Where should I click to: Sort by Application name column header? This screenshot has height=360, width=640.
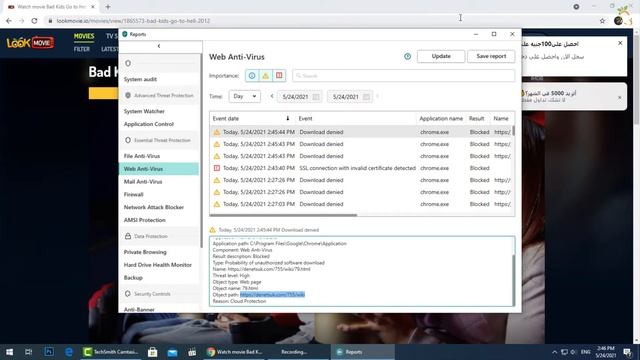[x=441, y=118]
